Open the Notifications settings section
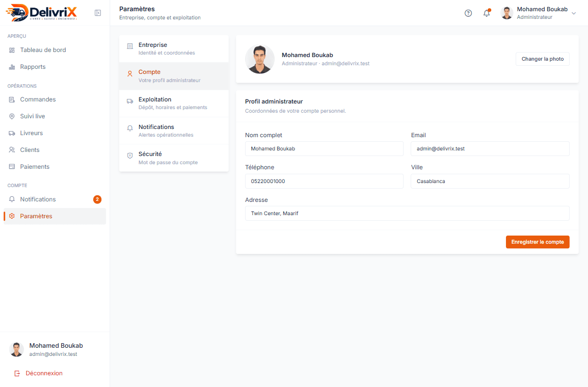588x387 pixels. click(174, 131)
